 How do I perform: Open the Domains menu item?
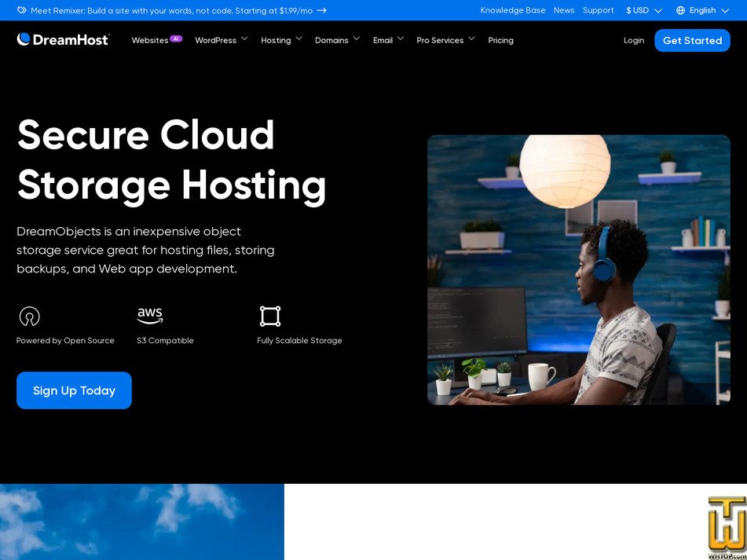pyautogui.click(x=331, y=41)
